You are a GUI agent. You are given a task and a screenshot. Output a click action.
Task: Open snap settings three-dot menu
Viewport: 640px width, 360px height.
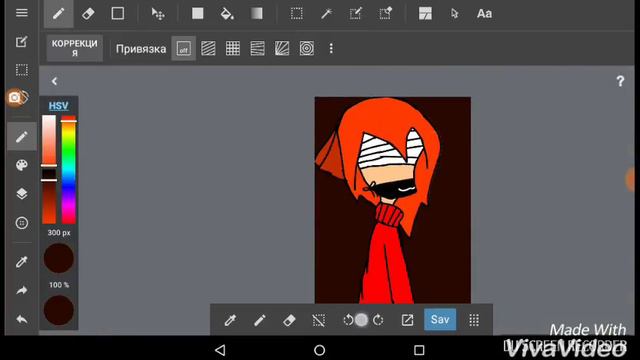(x=331, y=49)
